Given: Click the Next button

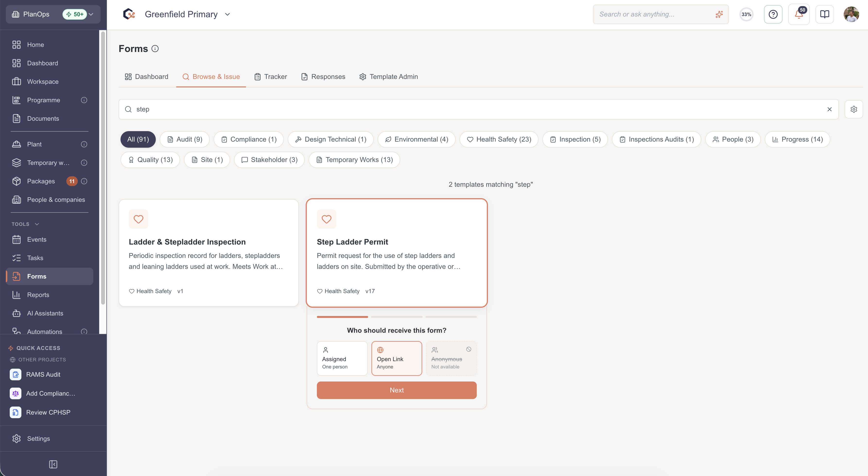Looking at the screenshot, I should [x=397, y=390].
